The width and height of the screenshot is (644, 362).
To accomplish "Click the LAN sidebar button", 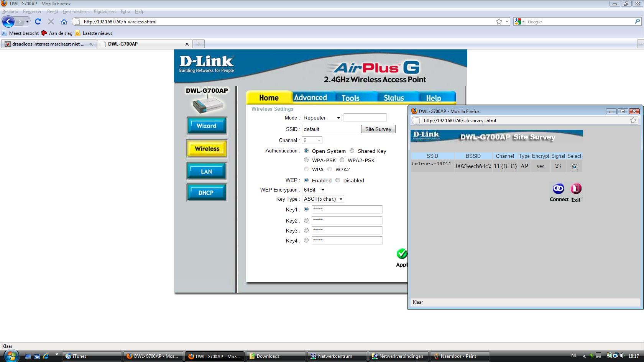I will (x=207, y=171).
